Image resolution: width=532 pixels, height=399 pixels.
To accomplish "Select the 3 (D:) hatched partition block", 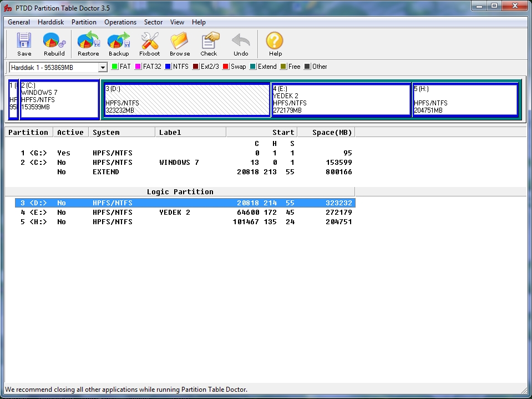I will pyautogui.click(x=187, y=99).
